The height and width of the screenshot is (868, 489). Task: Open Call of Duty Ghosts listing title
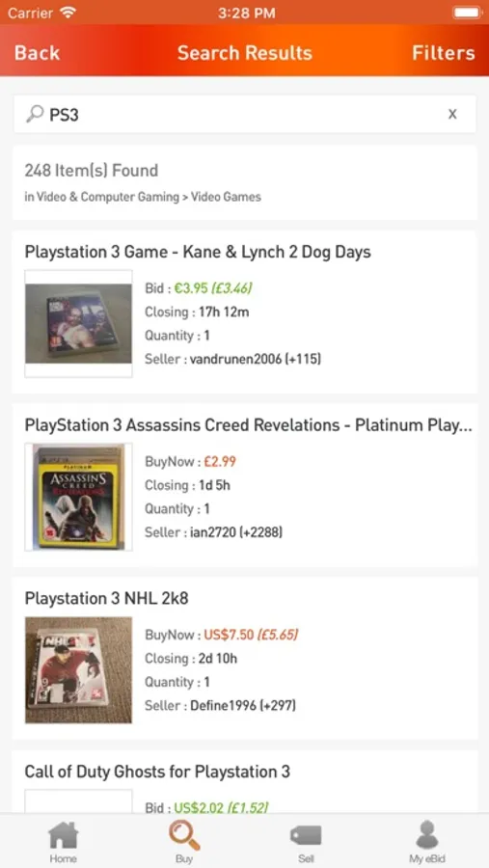157,772
